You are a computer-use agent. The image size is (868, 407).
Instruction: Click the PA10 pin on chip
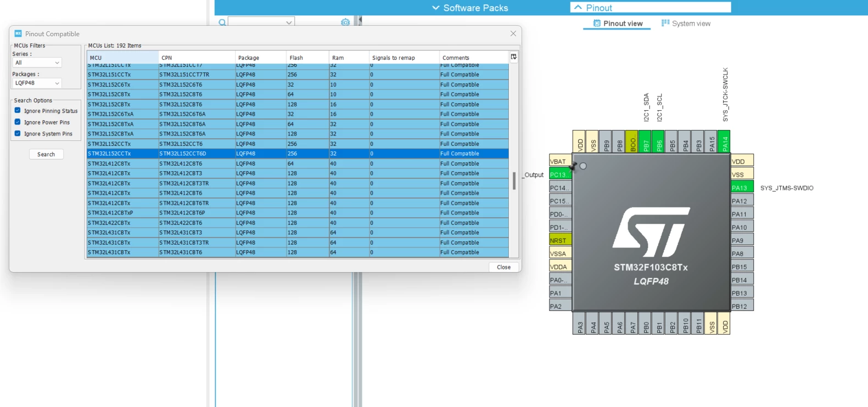742,227
